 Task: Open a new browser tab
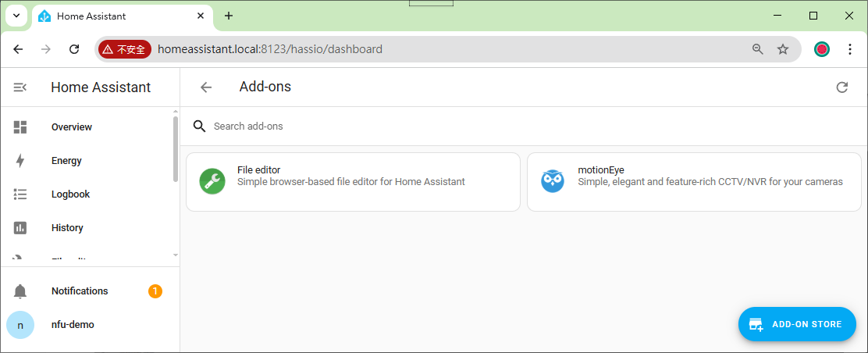point(229,16)
